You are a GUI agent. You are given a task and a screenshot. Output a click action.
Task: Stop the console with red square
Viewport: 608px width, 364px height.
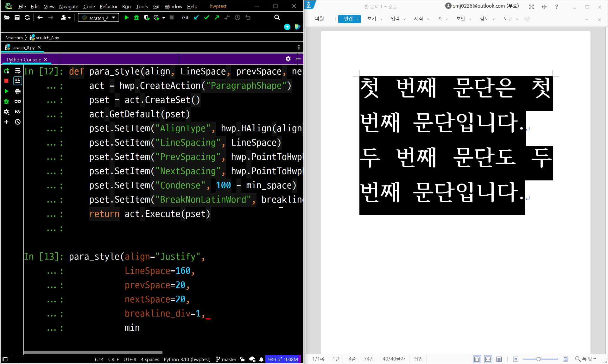[x=6, y=81]
